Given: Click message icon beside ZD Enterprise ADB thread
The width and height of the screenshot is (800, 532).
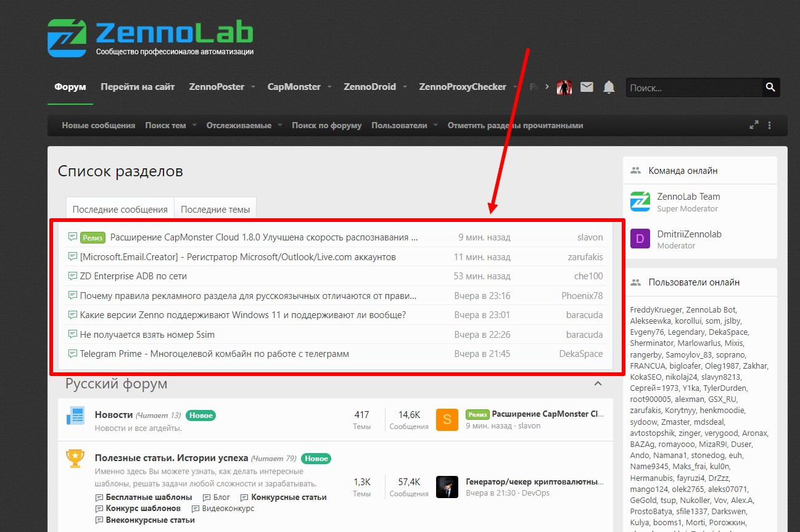Looking at the screenshot, I should point(72,276).
